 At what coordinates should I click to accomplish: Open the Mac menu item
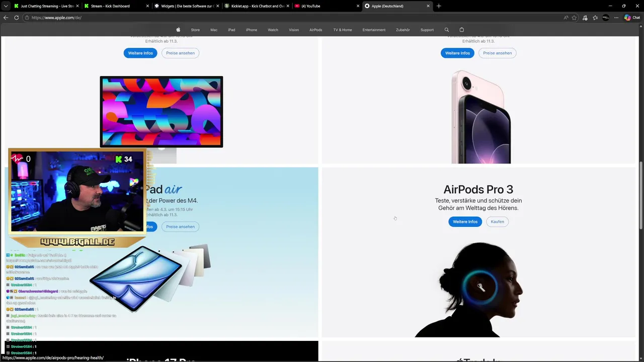point(214,30)
